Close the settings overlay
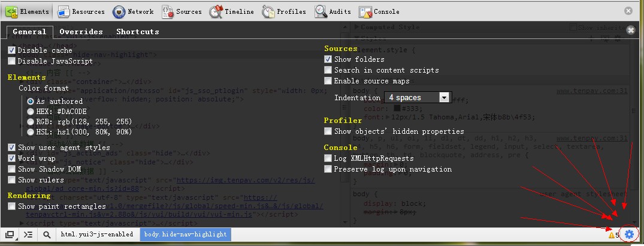 (x=631, y=29)
